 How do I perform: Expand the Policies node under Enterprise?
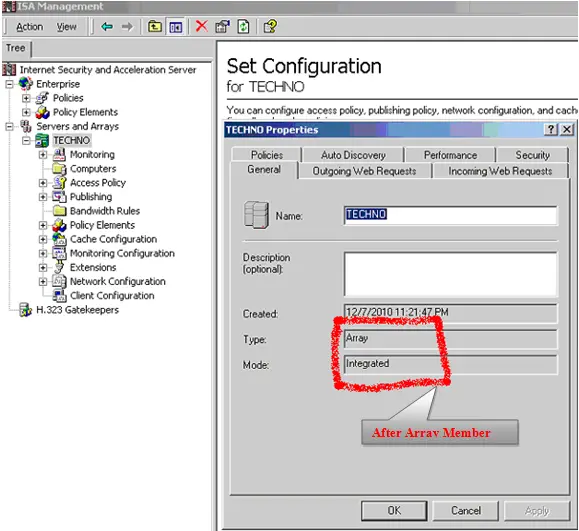click(x=26, y=98)
